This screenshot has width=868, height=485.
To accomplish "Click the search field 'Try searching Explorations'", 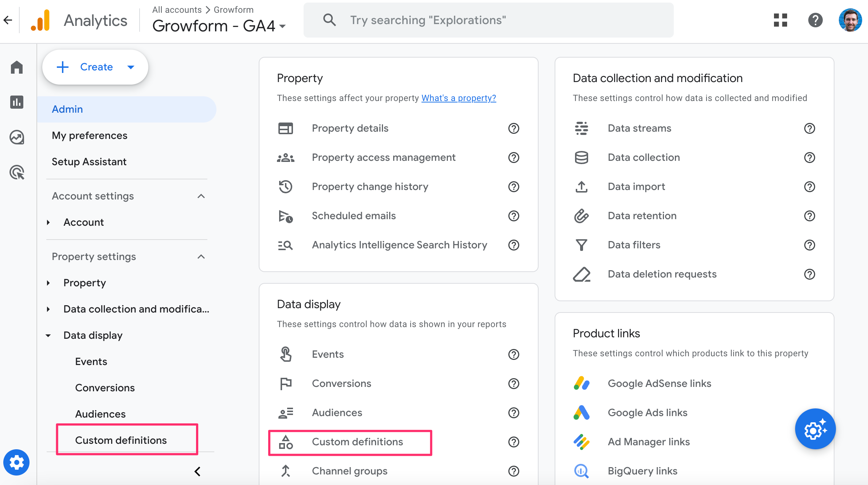I will point(489,20).
